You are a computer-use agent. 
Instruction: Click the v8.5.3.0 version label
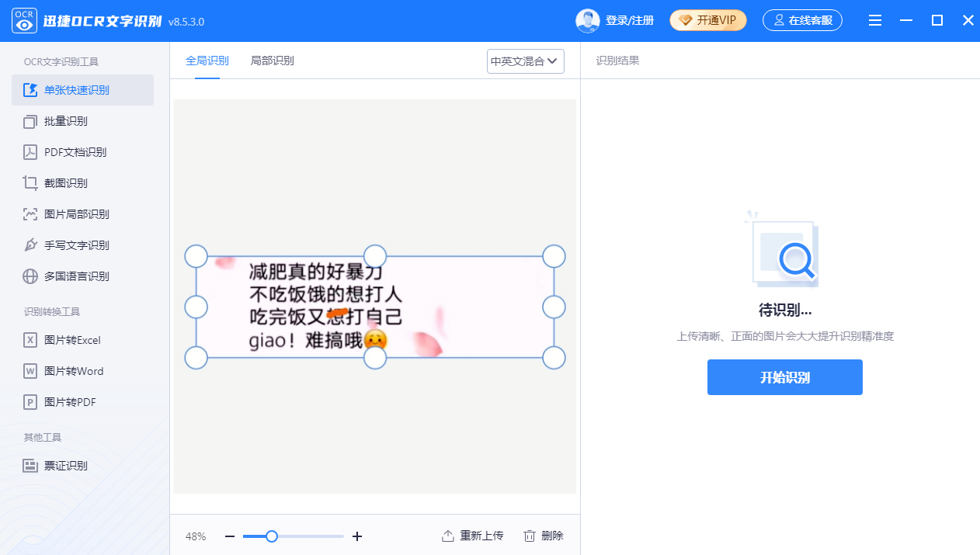click(x=186, y=22)
